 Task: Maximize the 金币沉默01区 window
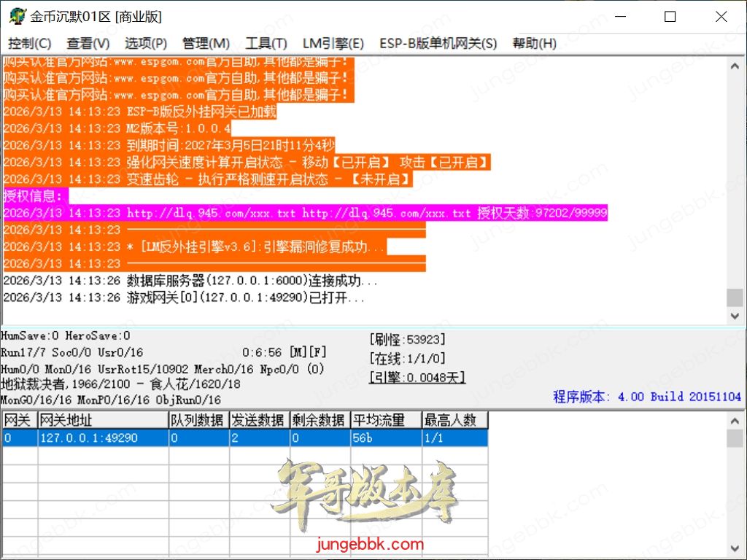(670, 17)
